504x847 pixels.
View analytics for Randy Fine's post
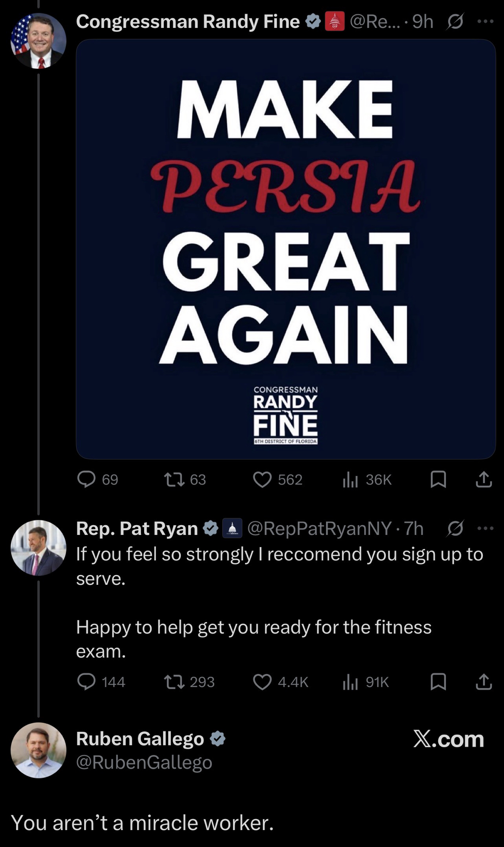coord(350,479)
